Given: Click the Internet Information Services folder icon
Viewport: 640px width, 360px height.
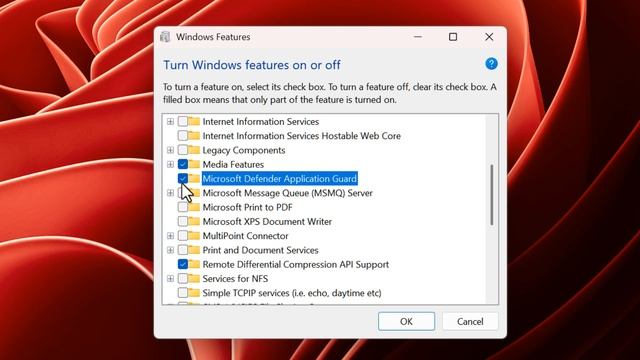Looking at the screenshot, I should pos(194,122).
